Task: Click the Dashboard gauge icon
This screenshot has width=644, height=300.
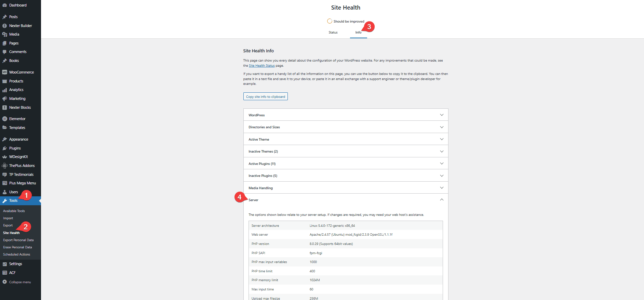Action: tap(4, 5)
